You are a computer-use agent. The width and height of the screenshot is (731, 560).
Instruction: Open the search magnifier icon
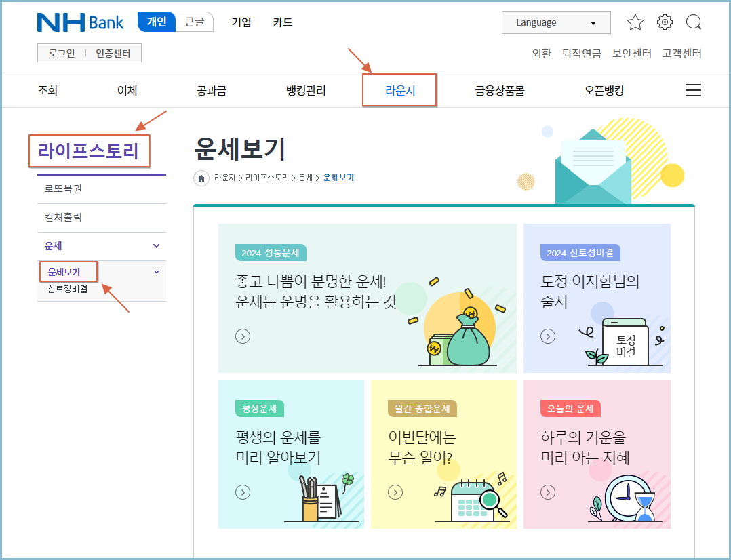(x=693, y=22)
